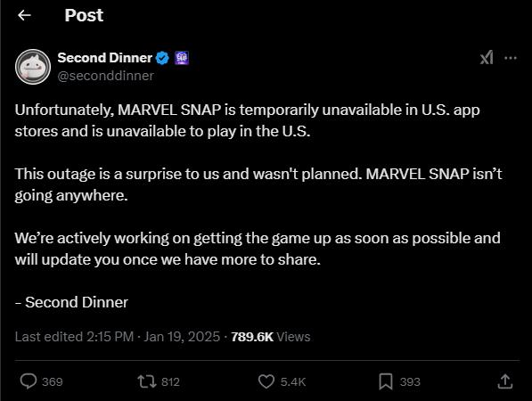Go back using the left arrow

tap(24, 15)
